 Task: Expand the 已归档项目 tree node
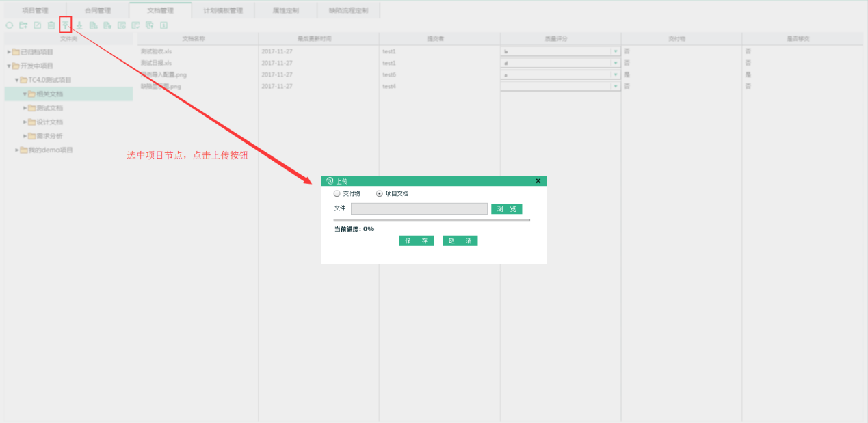pyautogui.click(x=9, y=52)
